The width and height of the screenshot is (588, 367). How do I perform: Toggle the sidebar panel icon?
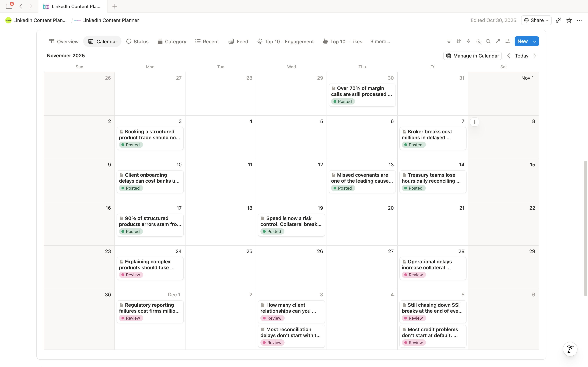click(9, 6)
